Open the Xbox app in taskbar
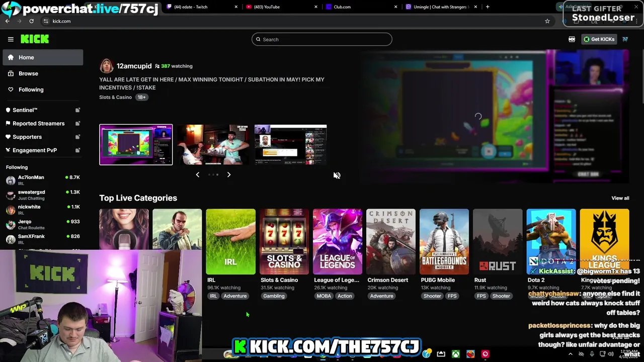 (455, 354)
